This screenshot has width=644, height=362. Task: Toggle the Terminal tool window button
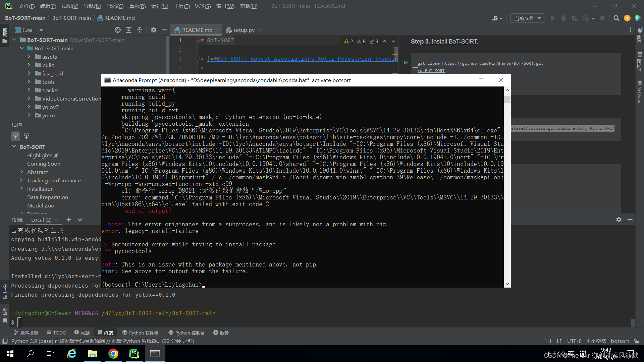[x=105, y=333]
